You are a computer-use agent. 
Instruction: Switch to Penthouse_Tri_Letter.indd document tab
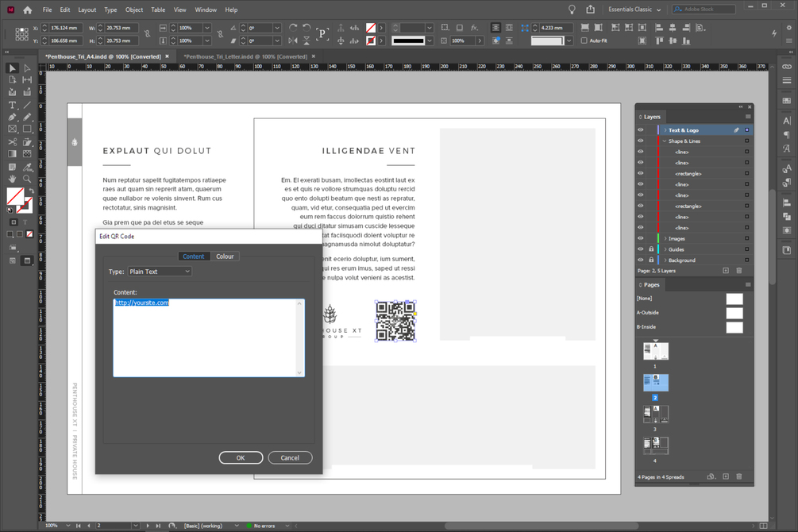coord(245,56)
